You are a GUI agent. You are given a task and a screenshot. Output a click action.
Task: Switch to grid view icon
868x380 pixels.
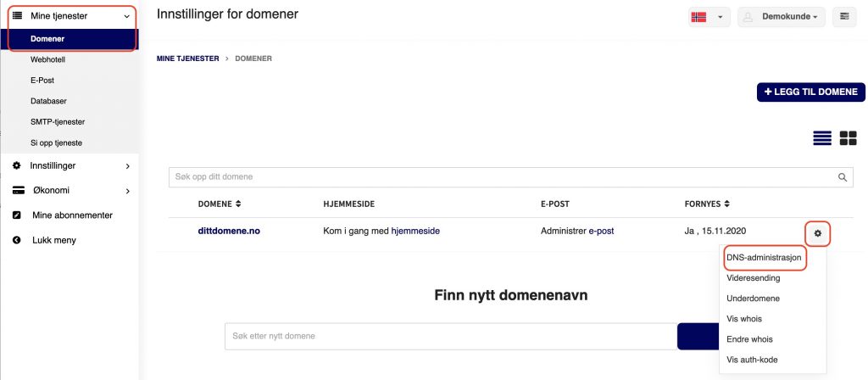pos(848,138)
